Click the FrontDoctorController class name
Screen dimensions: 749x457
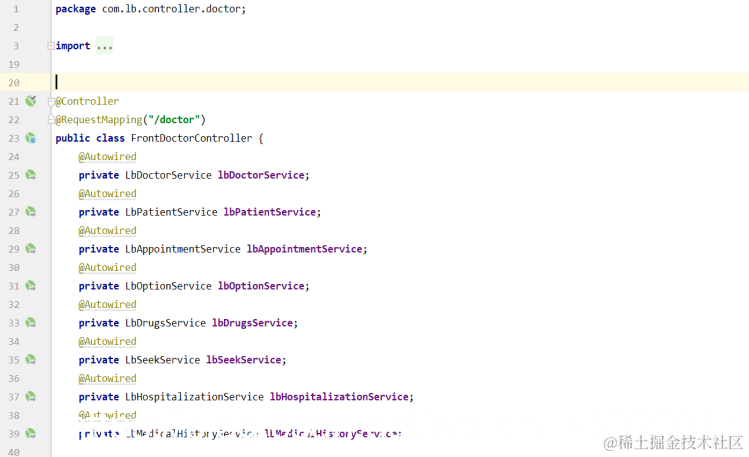pos(192,138)
